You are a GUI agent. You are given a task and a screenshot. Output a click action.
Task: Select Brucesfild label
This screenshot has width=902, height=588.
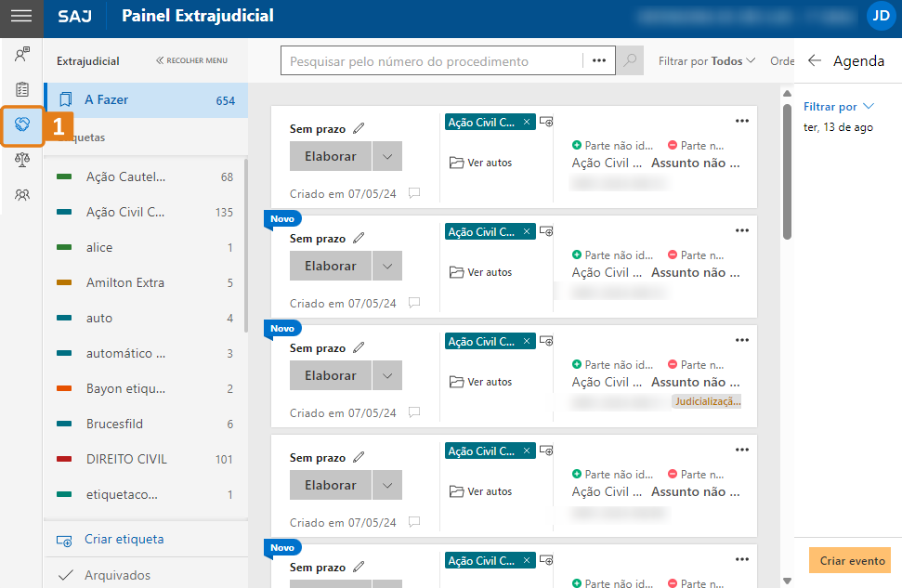tap(145, 424)
